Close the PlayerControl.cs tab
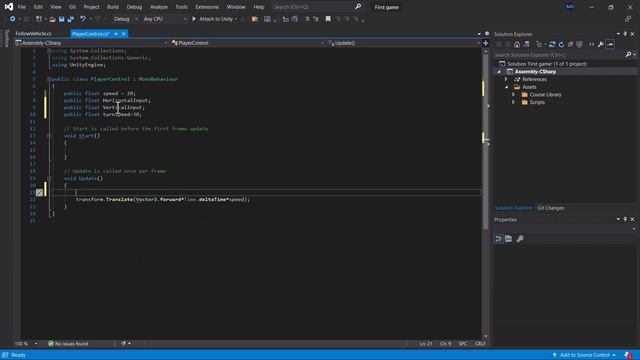640x360 pixels. 124,34
